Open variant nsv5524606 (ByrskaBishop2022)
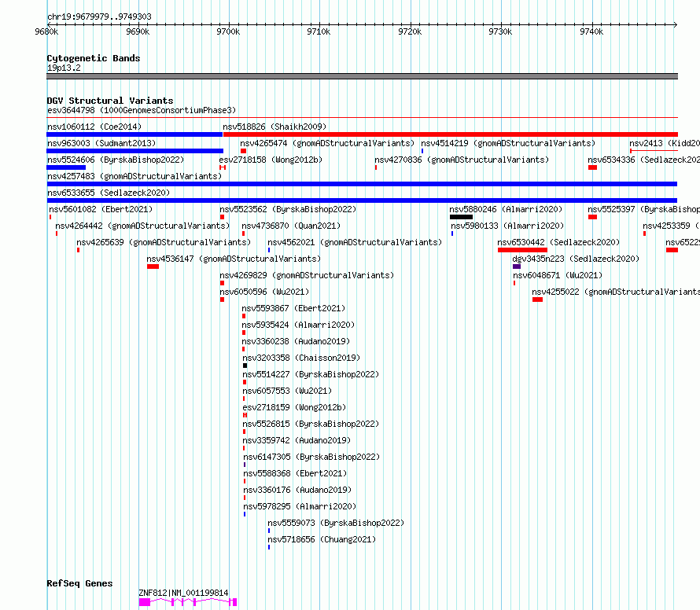 click(116, 160)
